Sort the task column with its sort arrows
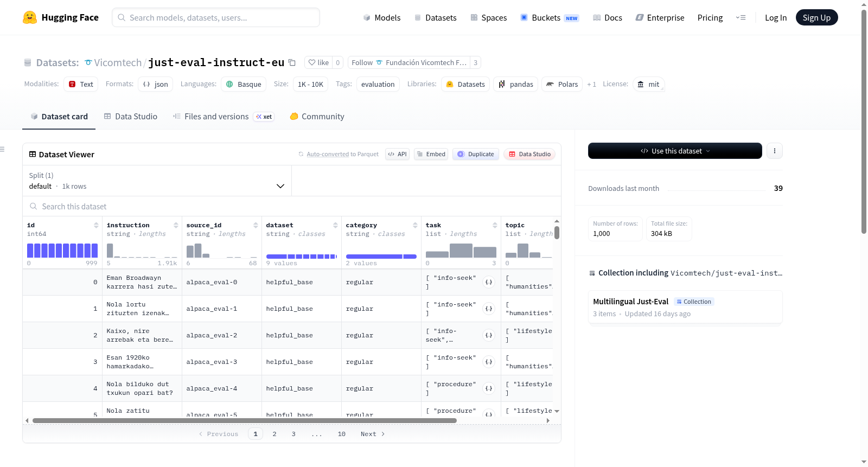 (x=495, y=225)
